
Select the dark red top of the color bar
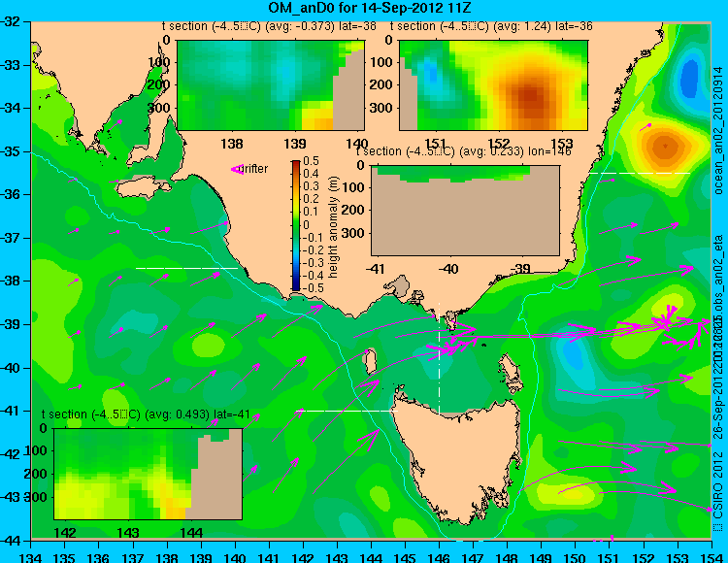click(x=296, y=163)
